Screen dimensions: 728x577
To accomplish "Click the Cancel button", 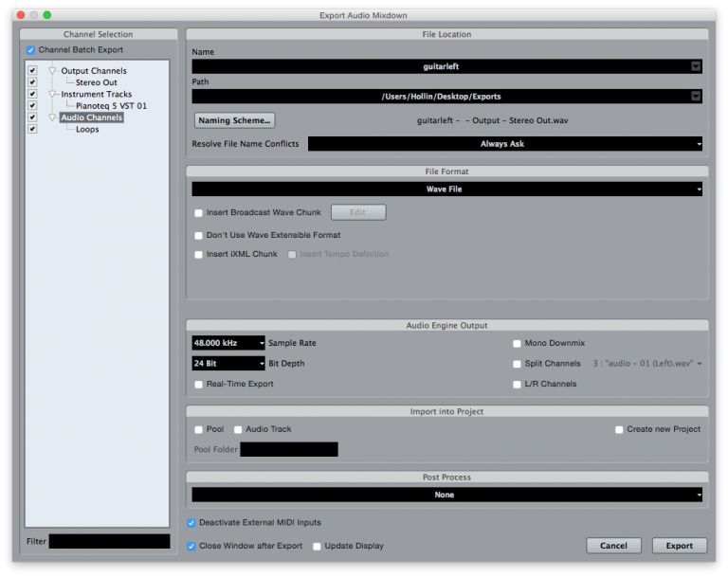I will tap(614, 546).
